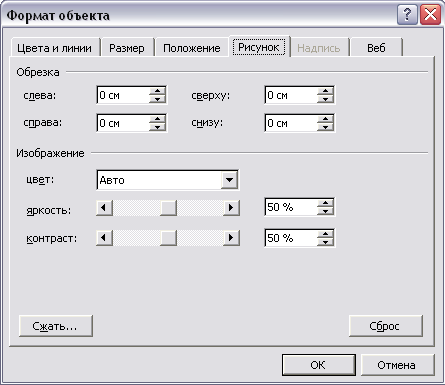Decrease the снизу crop value

(x=325, y=127)
